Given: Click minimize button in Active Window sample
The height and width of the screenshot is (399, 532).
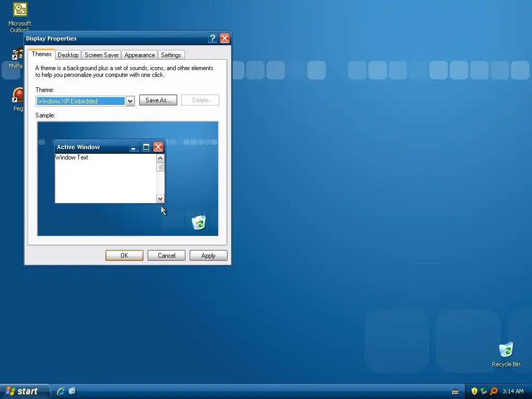Looking at the screenshot, I should [x=134, y=147].
